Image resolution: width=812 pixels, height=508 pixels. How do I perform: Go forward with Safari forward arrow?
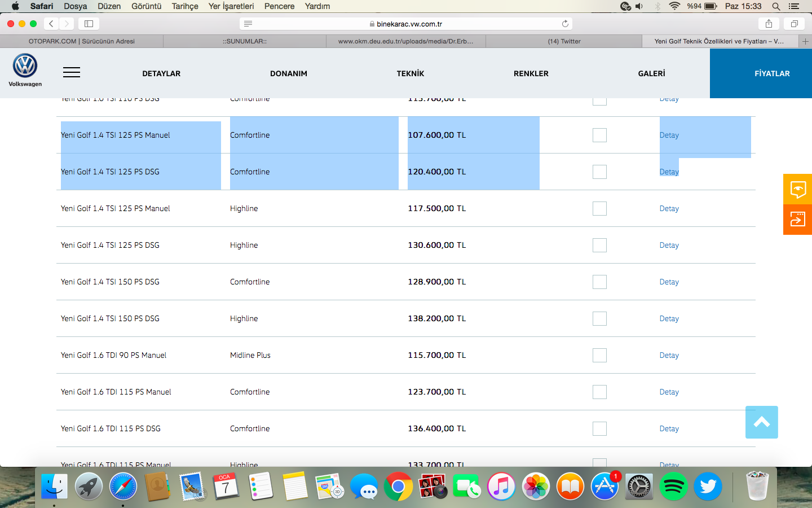[x=67, y=24]
